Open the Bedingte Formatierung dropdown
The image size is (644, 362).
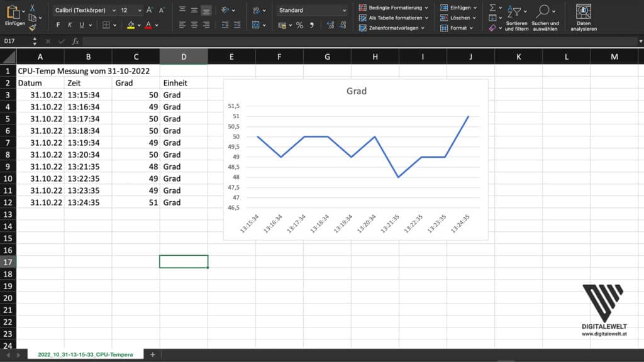[394, 8]
